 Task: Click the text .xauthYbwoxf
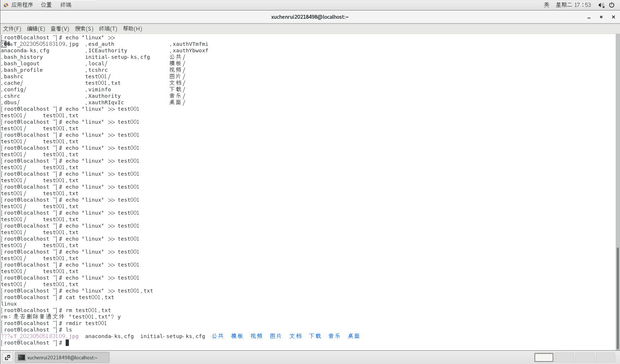pyautogui.click(x=189, y=51)
